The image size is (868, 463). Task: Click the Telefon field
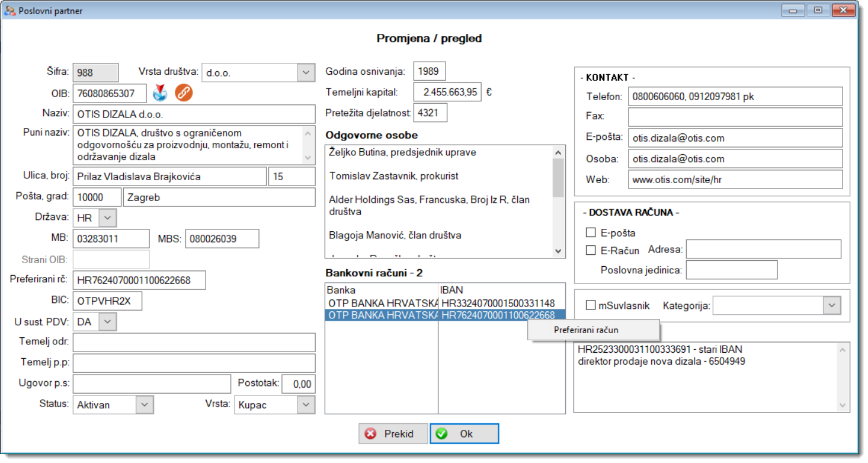(735, 96)
